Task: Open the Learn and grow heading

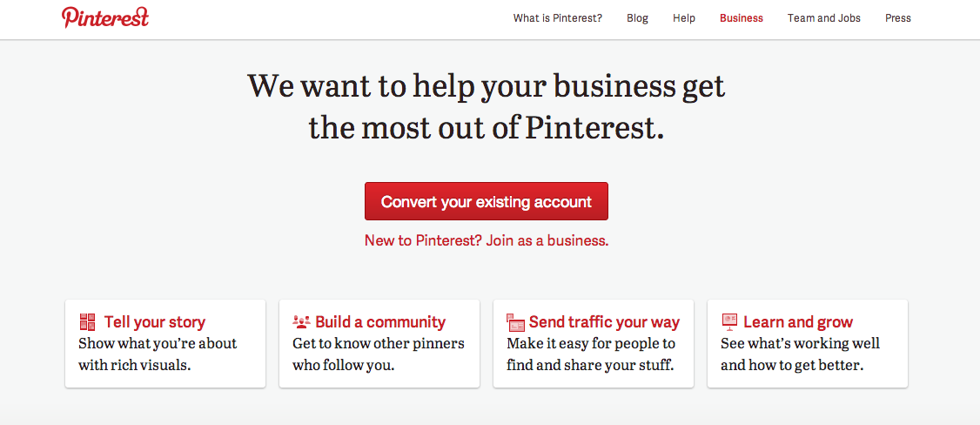Action: [x=798, y=322]
